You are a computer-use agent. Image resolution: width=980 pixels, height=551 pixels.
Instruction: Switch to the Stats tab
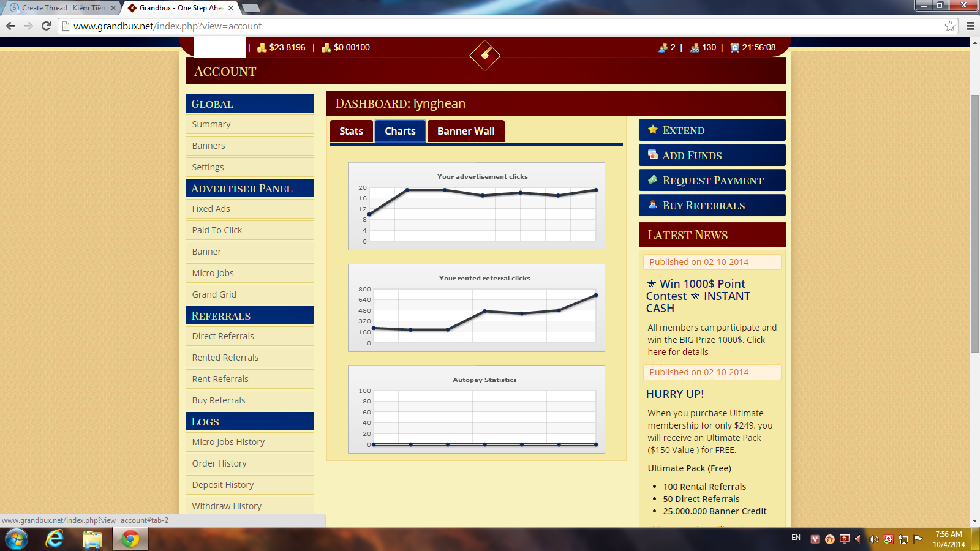point(352,131)
